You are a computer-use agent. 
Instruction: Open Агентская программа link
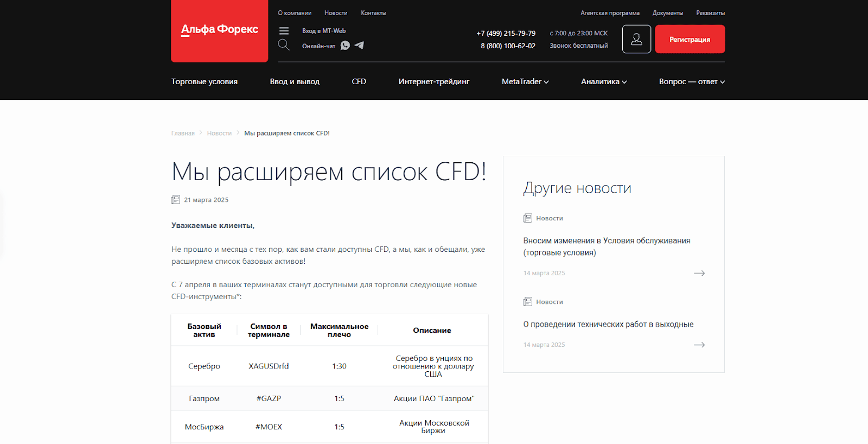(610, 13)
